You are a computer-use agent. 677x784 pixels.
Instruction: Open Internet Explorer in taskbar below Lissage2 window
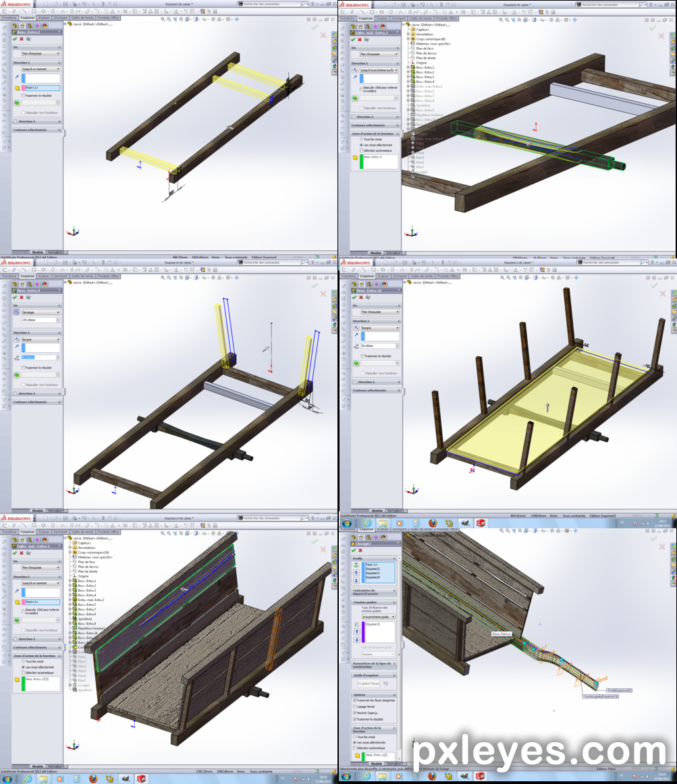[x=367, y=777]
